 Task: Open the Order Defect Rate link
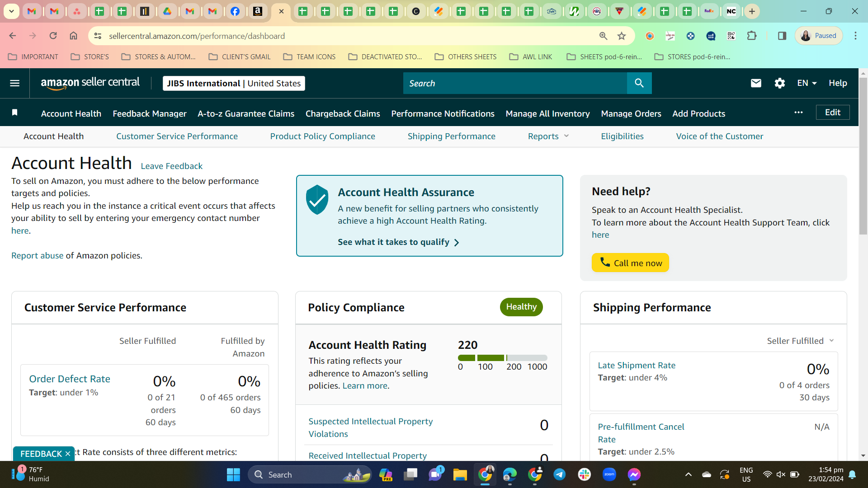(x=70, y=379)
